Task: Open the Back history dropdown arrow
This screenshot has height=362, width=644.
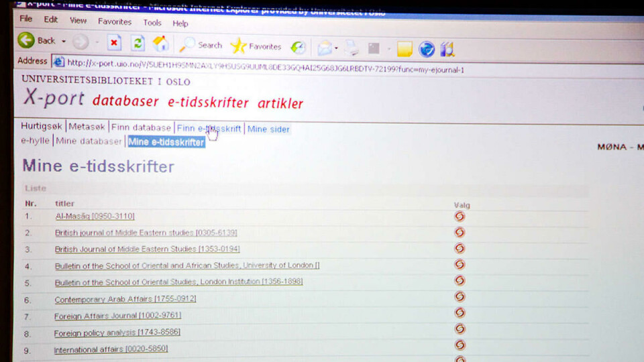Action: pos(64,41)
